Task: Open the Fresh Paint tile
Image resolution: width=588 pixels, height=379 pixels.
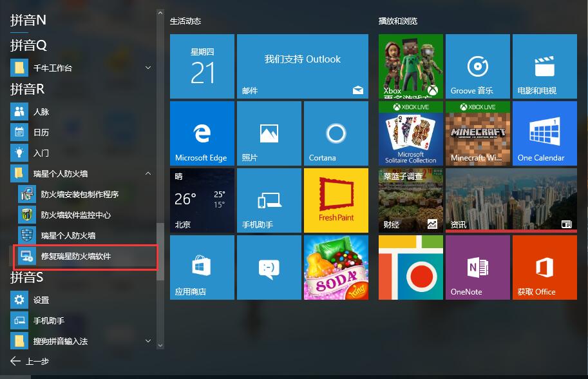Action: (336, 200)
